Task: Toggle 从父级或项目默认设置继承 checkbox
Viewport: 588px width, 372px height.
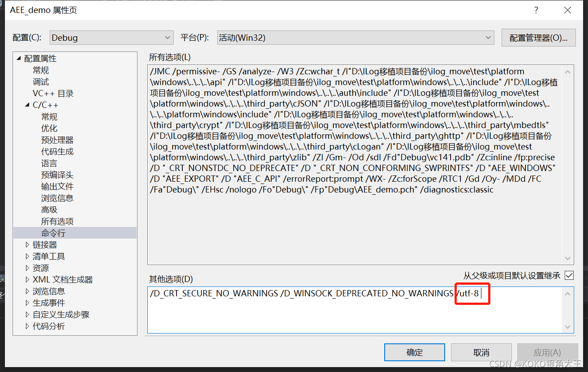Action: pyautogui.click(x=569, y=275)
